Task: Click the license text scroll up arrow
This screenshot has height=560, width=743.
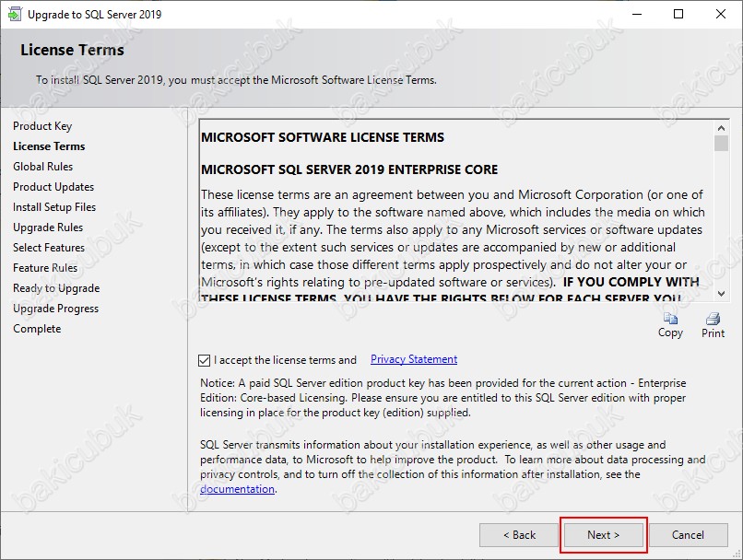Action: (x=721, y=128)
